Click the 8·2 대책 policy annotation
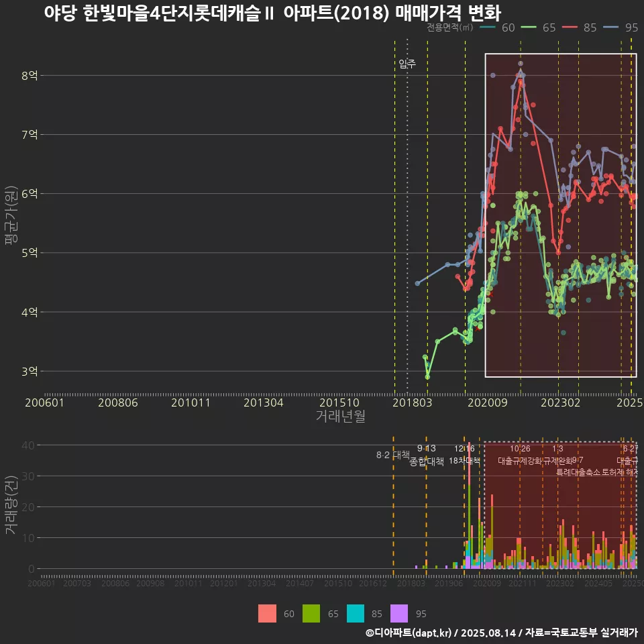 point(392,455)
